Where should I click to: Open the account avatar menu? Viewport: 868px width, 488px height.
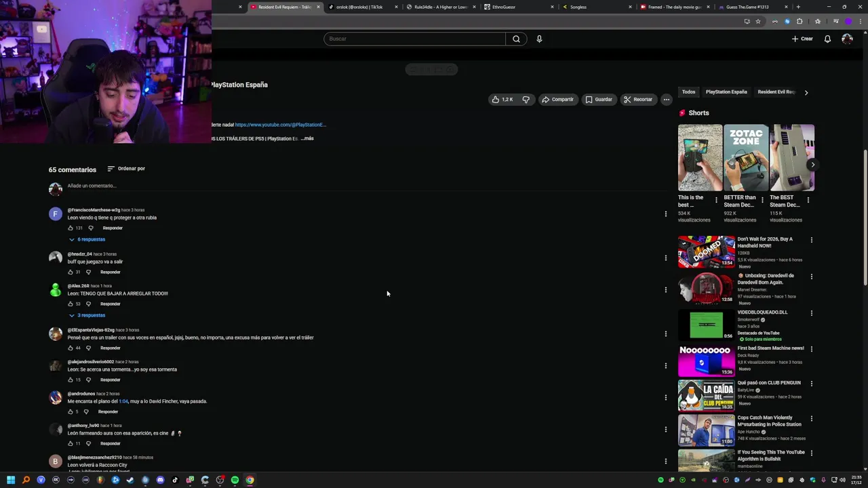(x=847, y=39)
